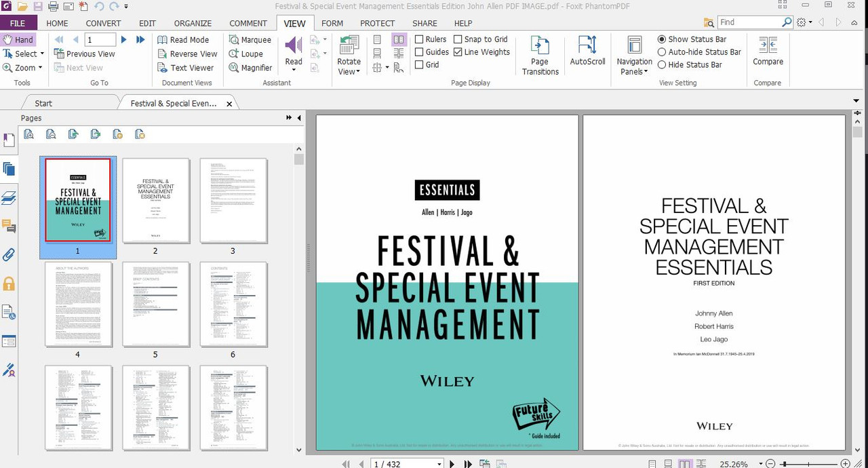Uncheck the Line Weights checkbox
Screen dimensions: 868x468
pos(458,52)
